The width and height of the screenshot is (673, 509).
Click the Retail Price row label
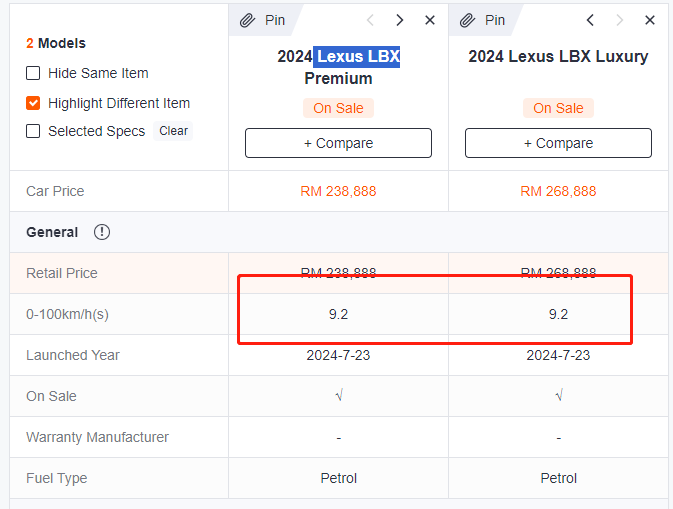tap(62, 273)
